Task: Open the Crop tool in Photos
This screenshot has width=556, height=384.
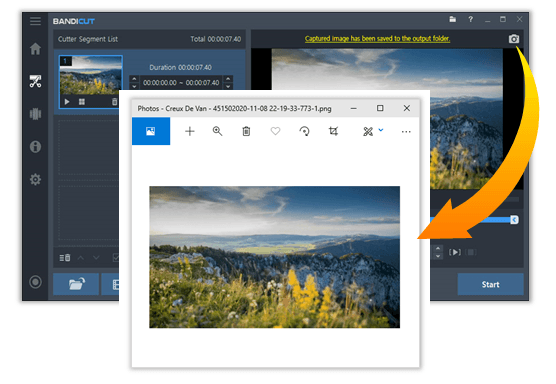Action: click(x=333, y=131)
